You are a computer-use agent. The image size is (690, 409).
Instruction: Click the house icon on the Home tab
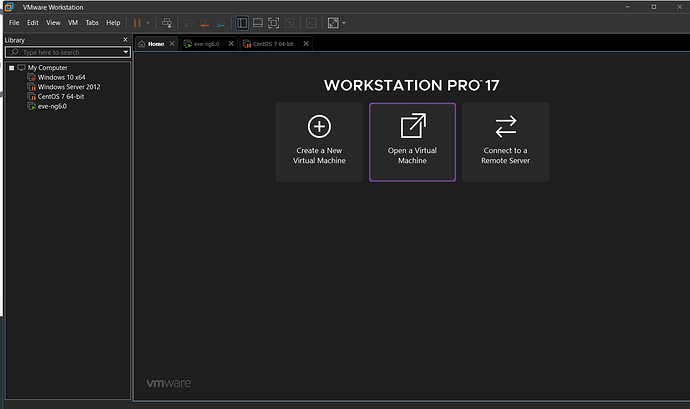tap(142, 44)
